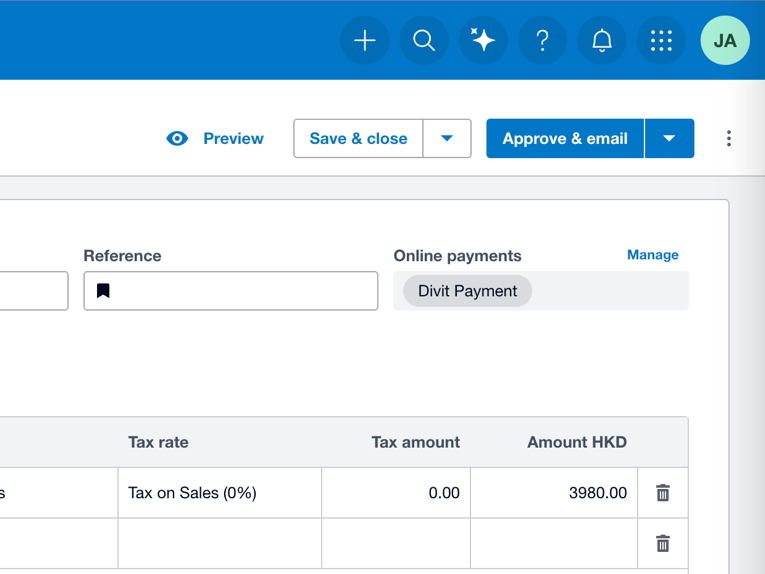This screenshot has width=765, height=574.
Task: Open the plus create-new menu
Action: (x=364, y=40)
